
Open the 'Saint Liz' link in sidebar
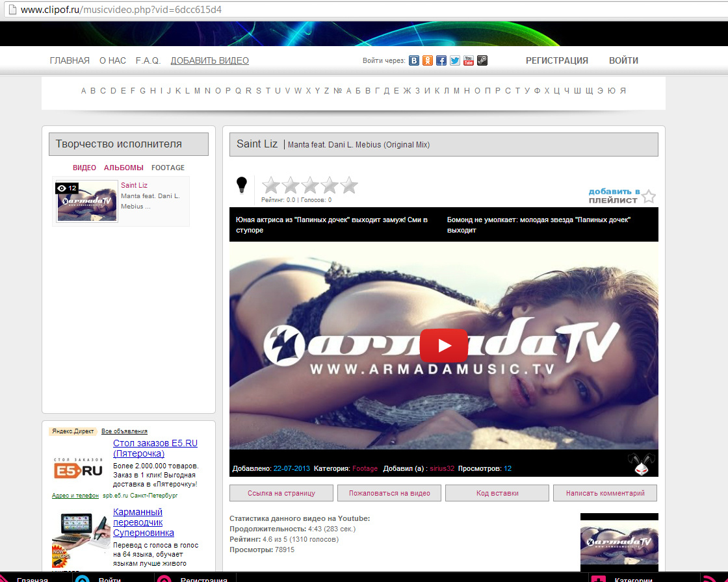134,185
